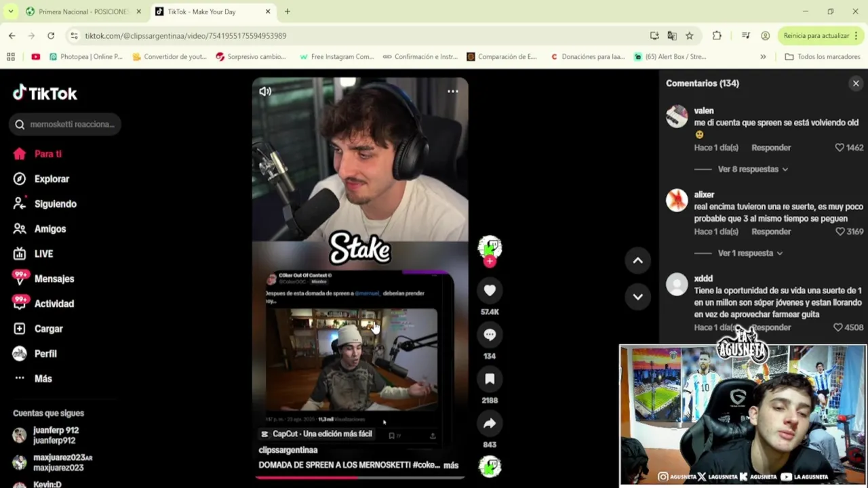Go to previous video with up arrow
Screen dimensions: 868x488
pyautogui.click(x=637, y=260)
